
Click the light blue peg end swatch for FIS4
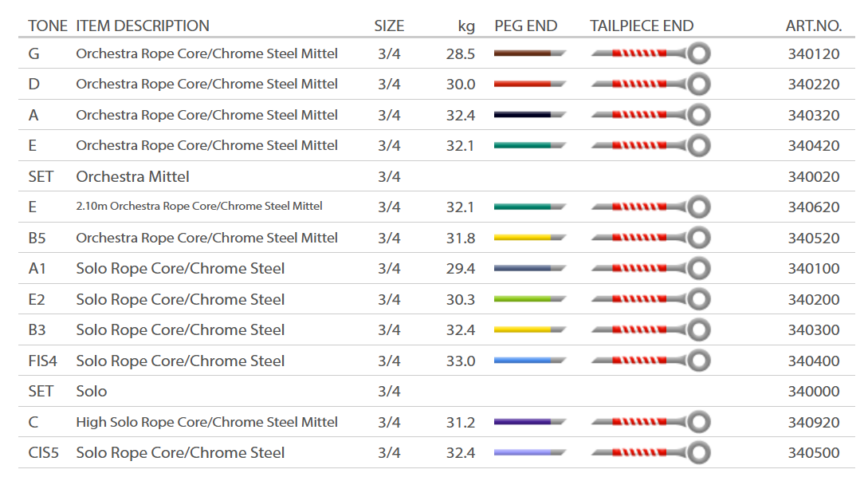(x=529, y=361)
